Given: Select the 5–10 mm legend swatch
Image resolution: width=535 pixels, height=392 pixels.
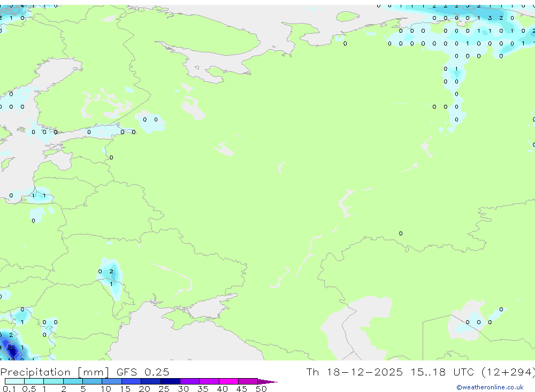Looking at the screenshot, I should click(x=92, y=381).
